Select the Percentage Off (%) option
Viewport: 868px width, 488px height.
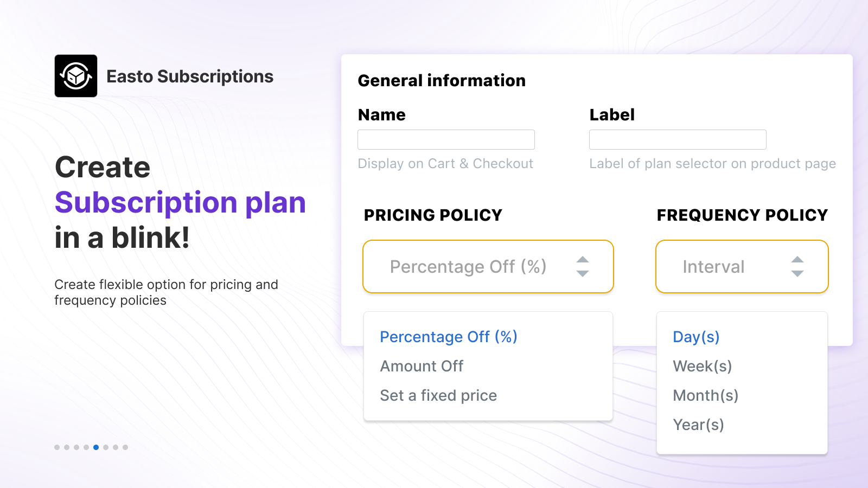pos(449,337)
